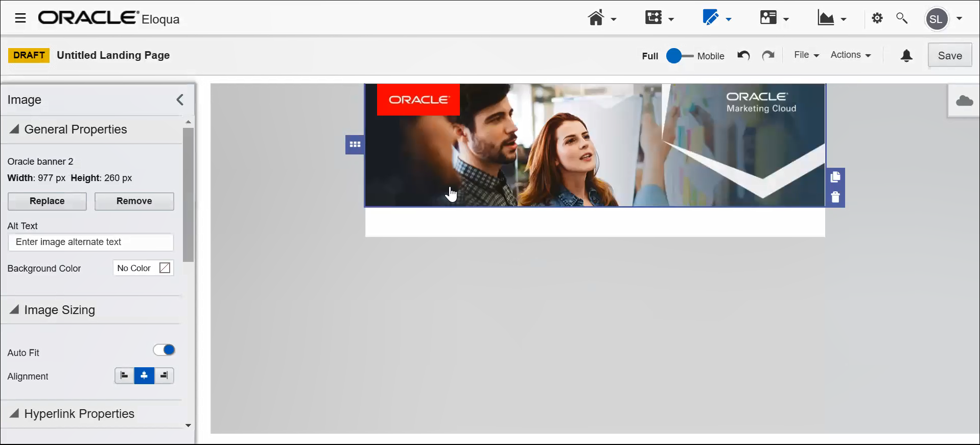Expand the Audience dropdown arrow
This screenshot has width=980, height=445.
786,19
